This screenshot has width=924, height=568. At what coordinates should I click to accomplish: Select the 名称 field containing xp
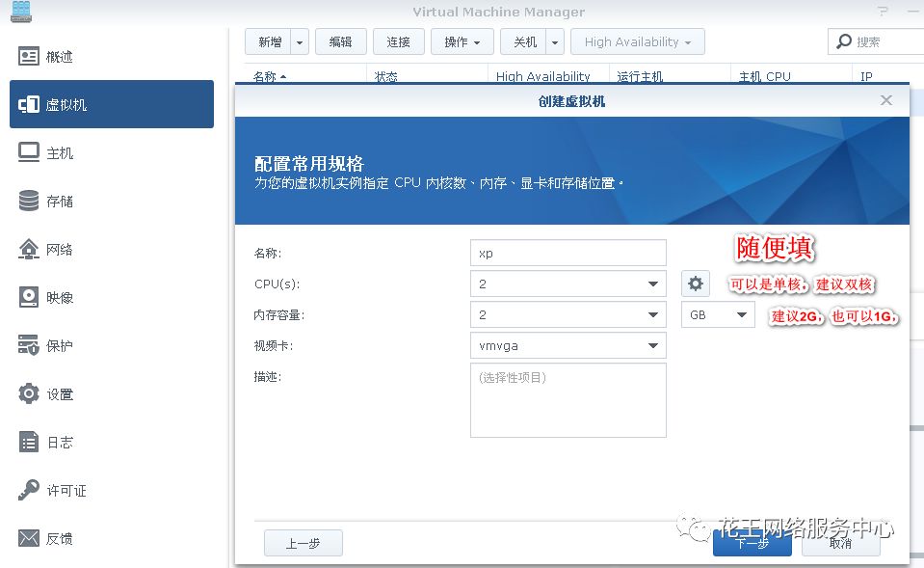568,252
